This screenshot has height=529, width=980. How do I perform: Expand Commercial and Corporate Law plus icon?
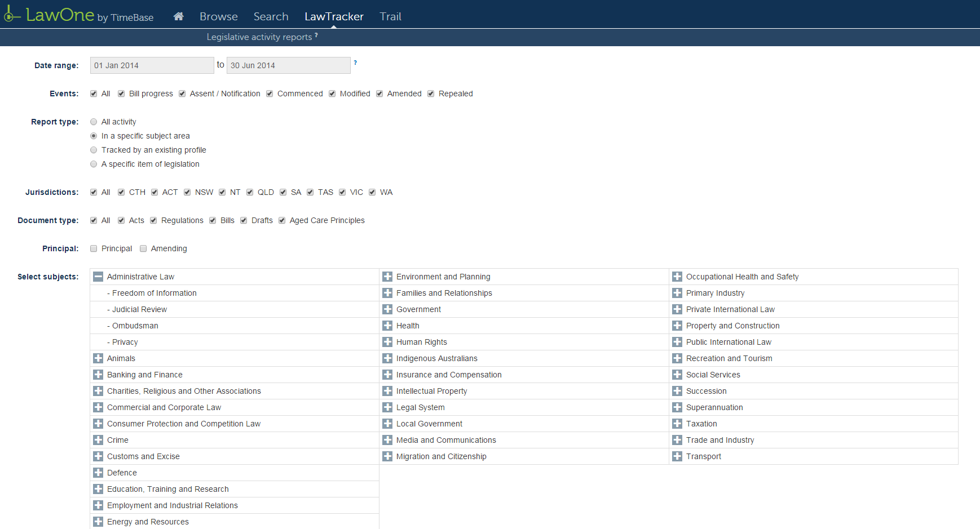[98, 407]
